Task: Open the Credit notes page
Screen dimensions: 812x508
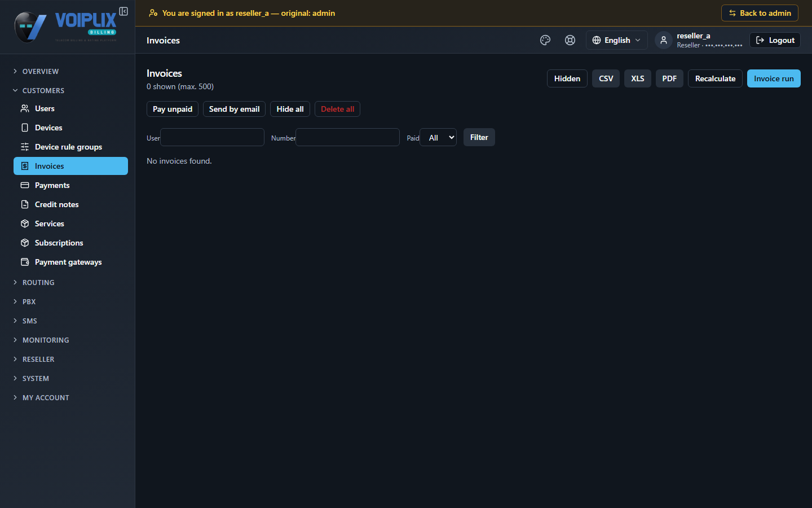Action: point(70,204)
